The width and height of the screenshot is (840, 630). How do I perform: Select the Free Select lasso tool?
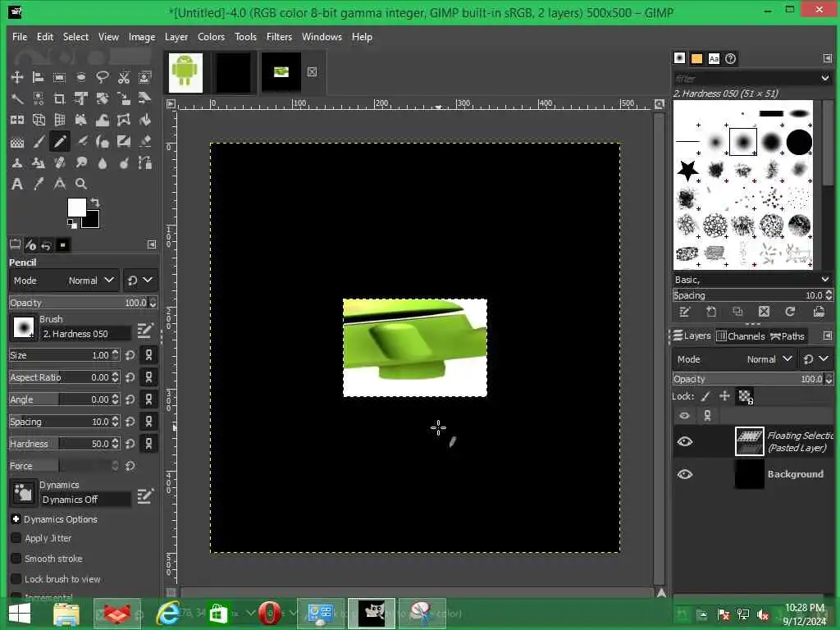click(x=103, y=77)
